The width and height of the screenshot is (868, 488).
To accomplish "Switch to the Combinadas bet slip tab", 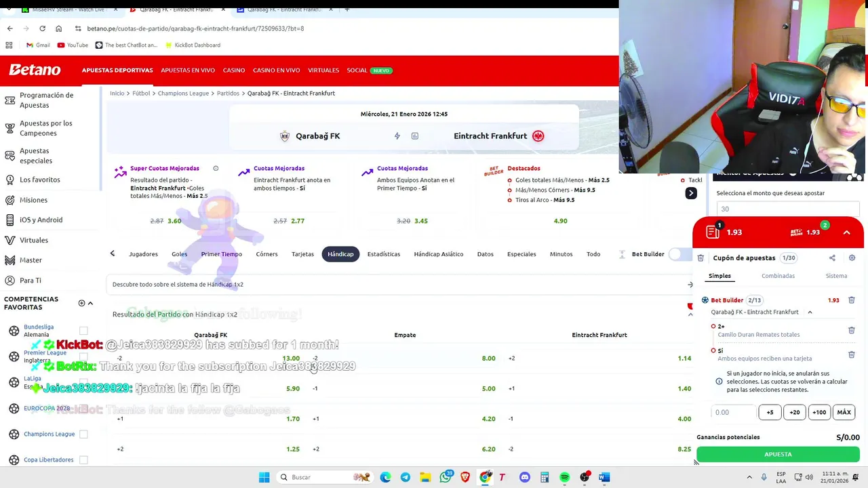I will point(778,276).
